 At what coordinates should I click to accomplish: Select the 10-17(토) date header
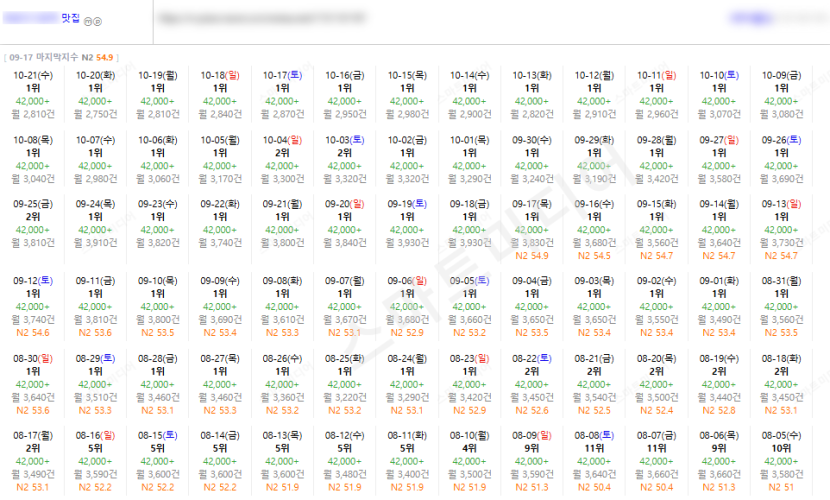pyautogui.click(x=282, y=76)
